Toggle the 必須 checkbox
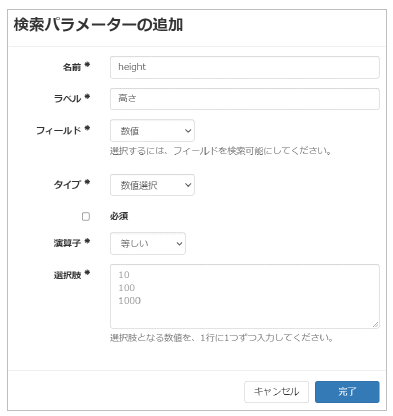This screenshot has width=393, height=416. tap(86, 217)
